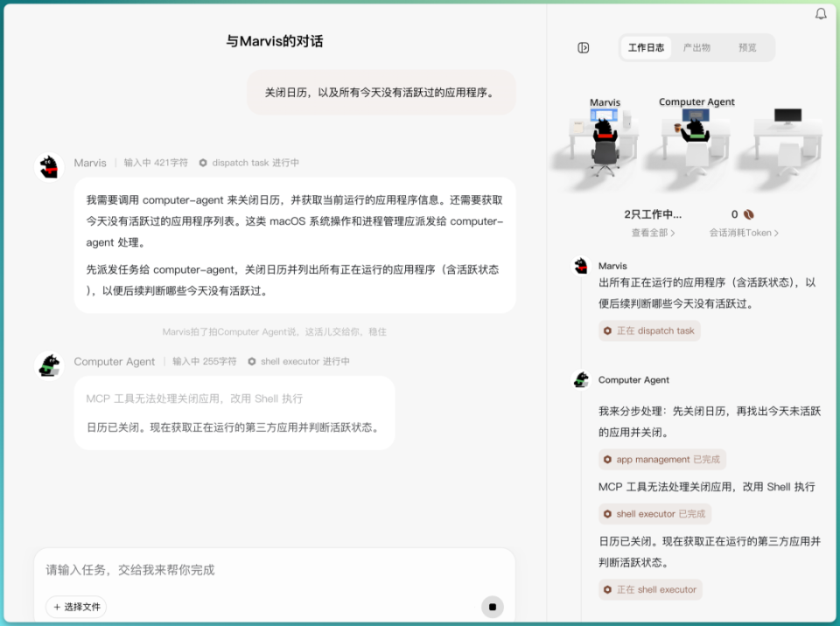Stop the running task button
840x626 pixels.
[493, 607]
